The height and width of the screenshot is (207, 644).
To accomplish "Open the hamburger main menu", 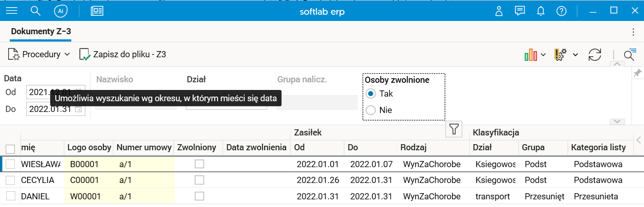I will (11, 11).
